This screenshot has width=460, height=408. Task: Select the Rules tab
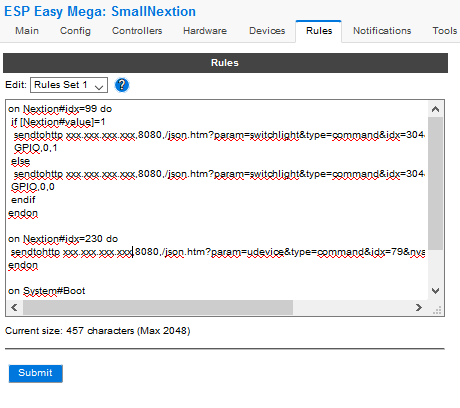pyautogui.click(x=319, y=31)
